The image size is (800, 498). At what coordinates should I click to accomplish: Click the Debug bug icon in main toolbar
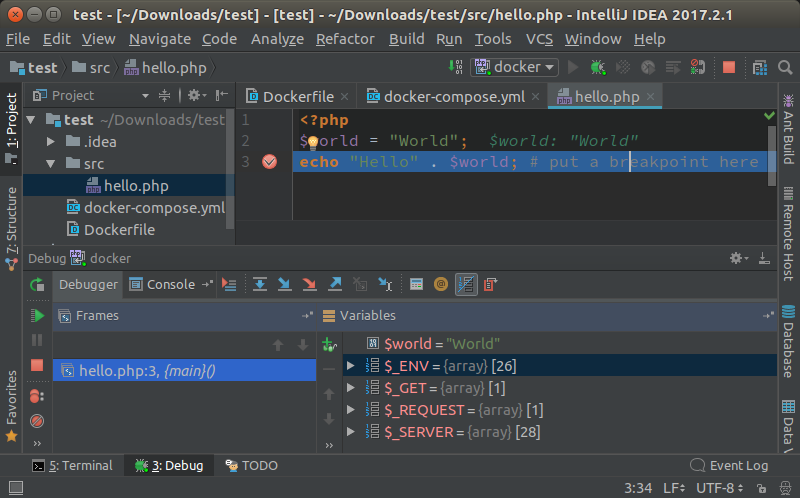click(x=598, y=67)
